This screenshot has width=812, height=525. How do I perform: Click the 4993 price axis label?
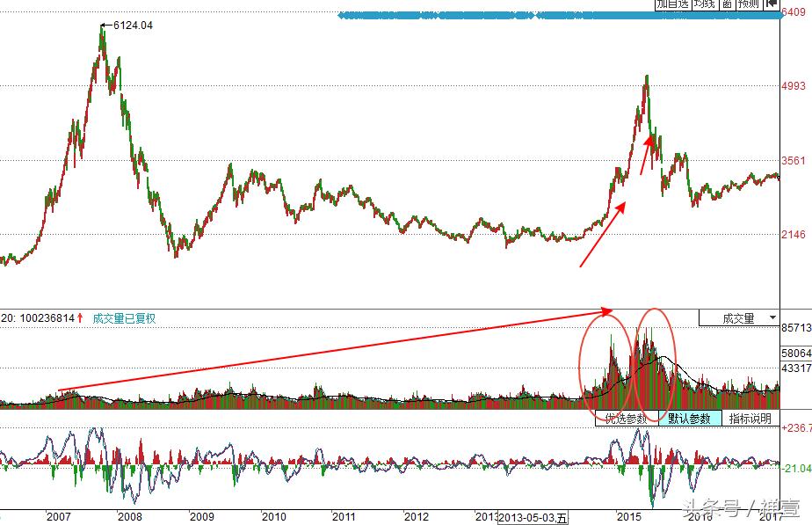pyautogui.click(x=794, y=86)
